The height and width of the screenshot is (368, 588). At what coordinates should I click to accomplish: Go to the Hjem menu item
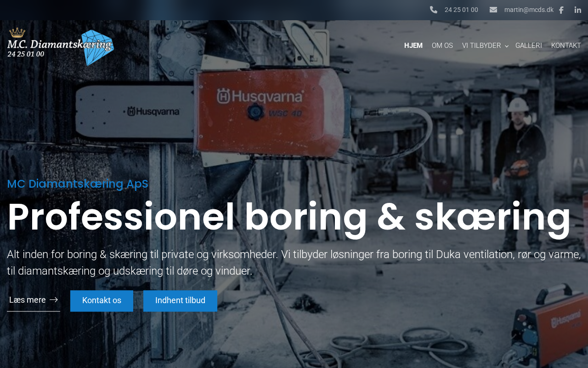[413, 46]
